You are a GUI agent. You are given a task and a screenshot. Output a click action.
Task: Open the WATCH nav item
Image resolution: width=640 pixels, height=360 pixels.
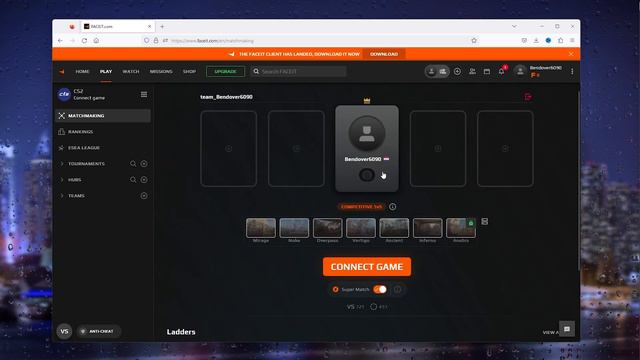coord(131,71)
